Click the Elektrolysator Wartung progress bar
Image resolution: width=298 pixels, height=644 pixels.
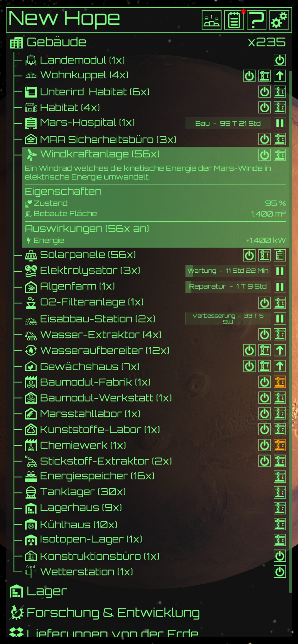tap(228, 271)
